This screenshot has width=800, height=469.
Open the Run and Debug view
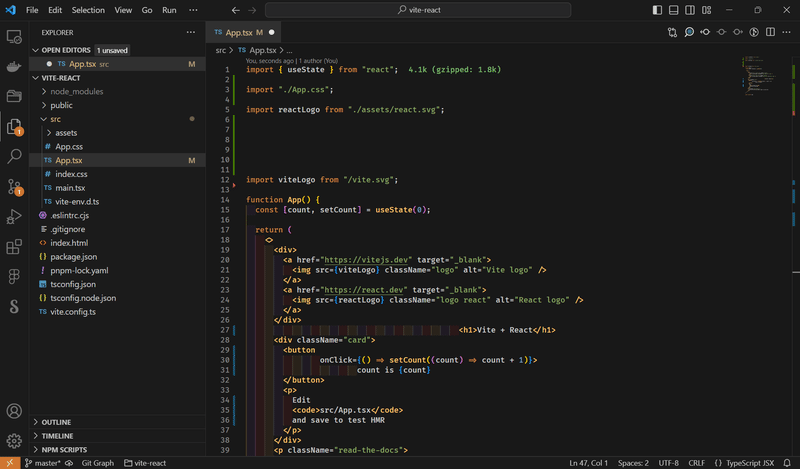coord(14,216)
